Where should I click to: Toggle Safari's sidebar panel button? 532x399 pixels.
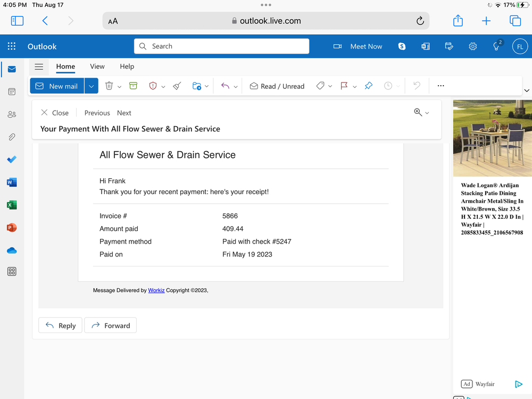(x=17, y=21)
